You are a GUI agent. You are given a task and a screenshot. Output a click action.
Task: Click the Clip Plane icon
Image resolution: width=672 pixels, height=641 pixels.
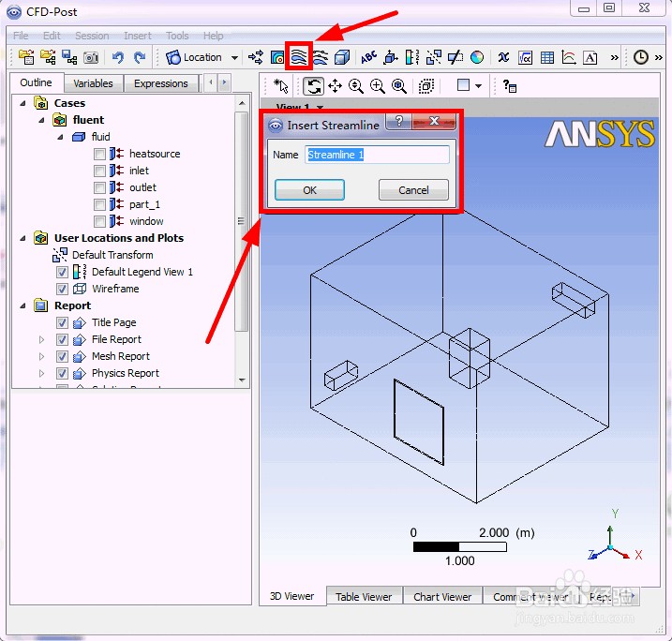[455, 57]
